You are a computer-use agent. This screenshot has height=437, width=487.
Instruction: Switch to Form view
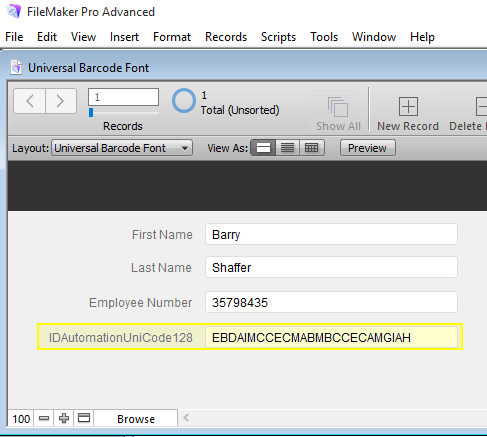(263, 148)
